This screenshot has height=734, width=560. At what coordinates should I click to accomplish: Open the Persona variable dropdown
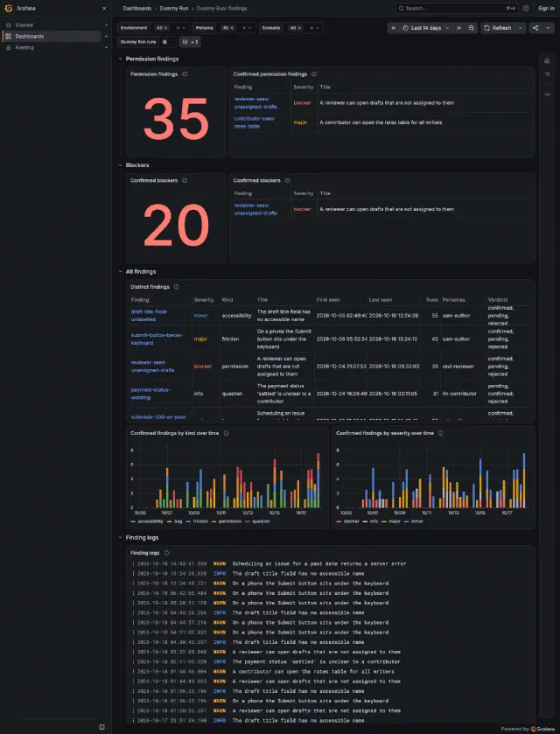[x=250, y=28]
